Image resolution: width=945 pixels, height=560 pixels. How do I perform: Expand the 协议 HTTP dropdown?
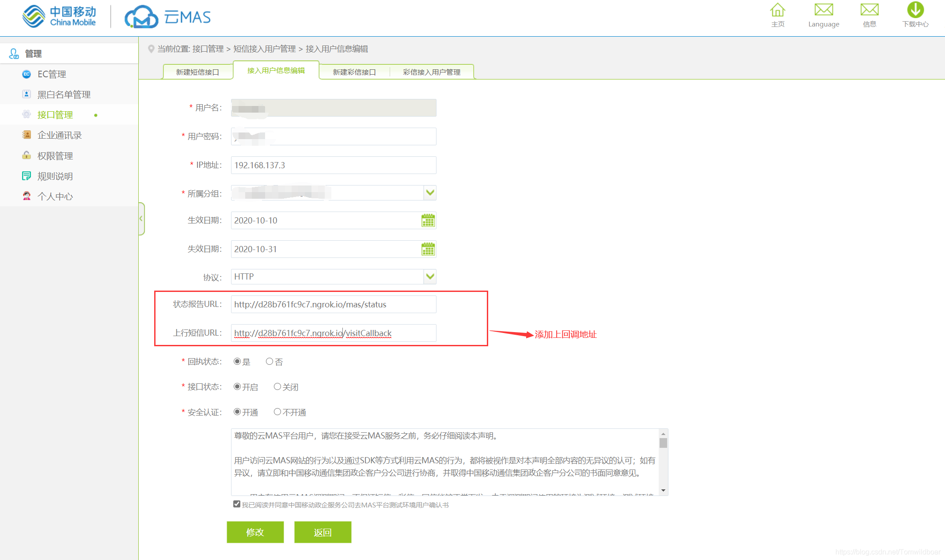430,276
